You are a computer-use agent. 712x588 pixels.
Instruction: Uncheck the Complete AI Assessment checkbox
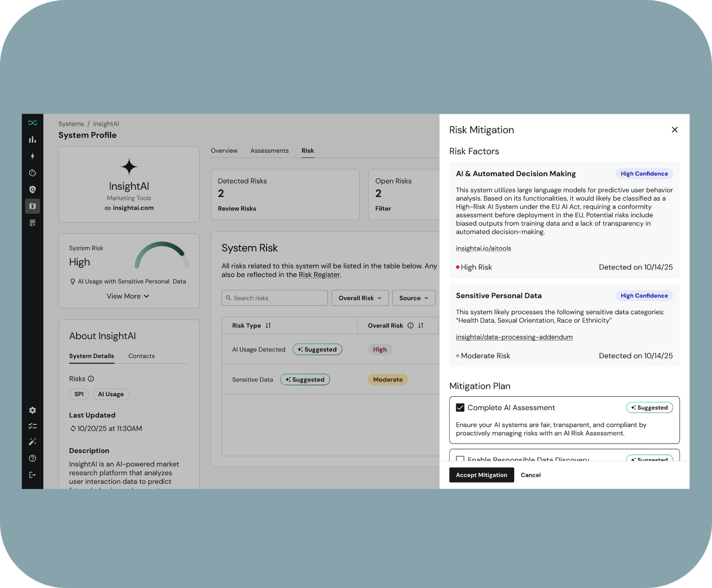(460, 408)
